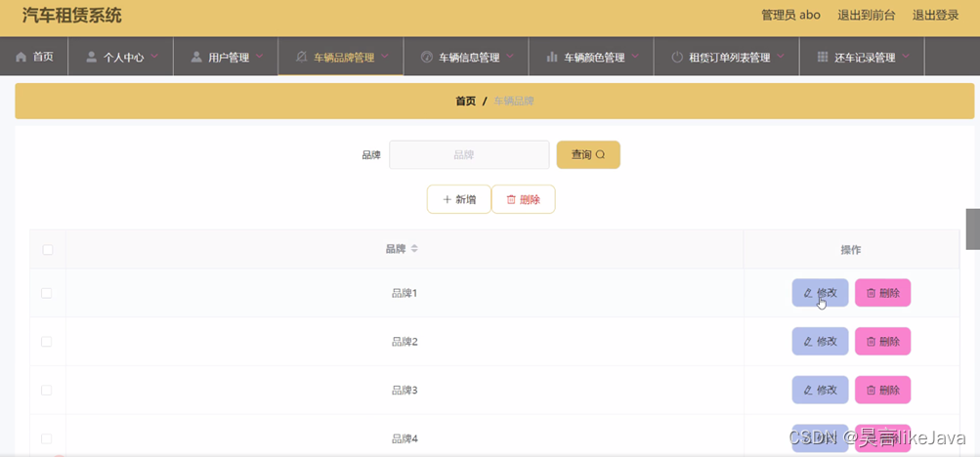This screenshot has height=457, width=980.
Task: Open the 还车记录管理 menu
Action: point(862,57)
